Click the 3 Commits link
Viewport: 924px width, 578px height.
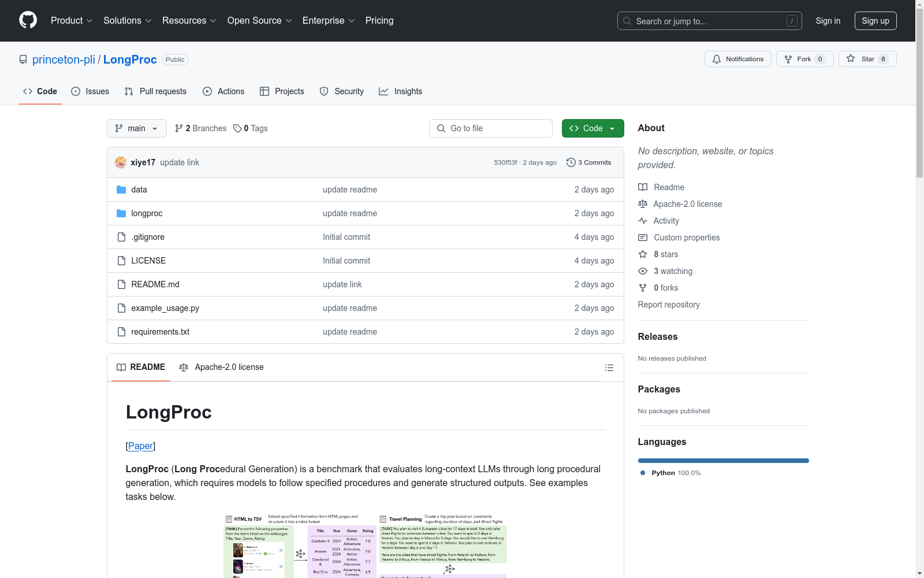589,162
